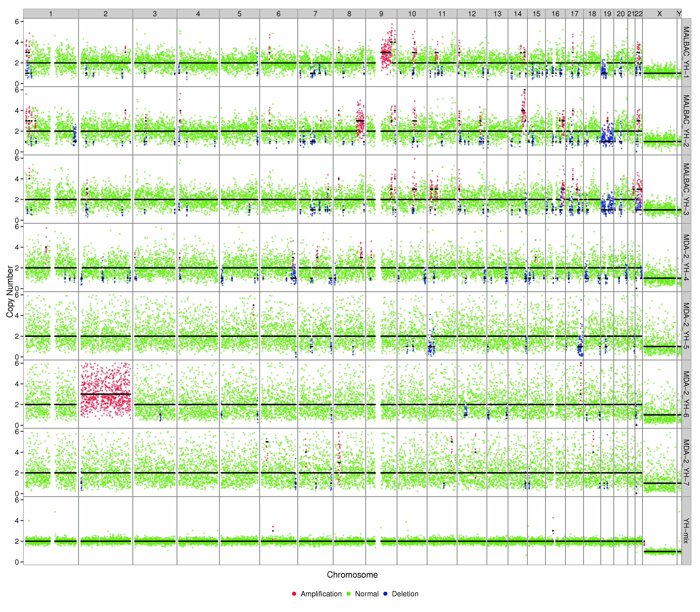Viewport: 700px width, 612px height.
Task: Click the chromosome 22 header label
Action: coord(638,14)
